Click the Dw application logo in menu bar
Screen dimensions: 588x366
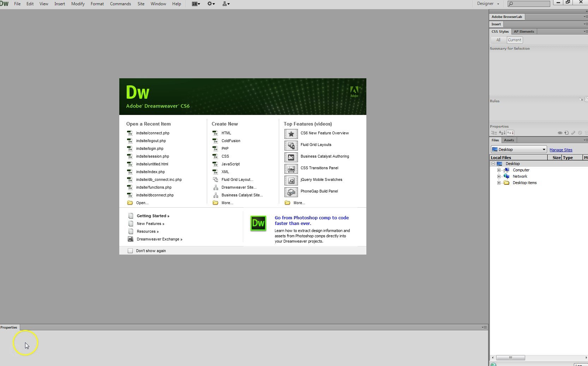(x=4, y=4)
